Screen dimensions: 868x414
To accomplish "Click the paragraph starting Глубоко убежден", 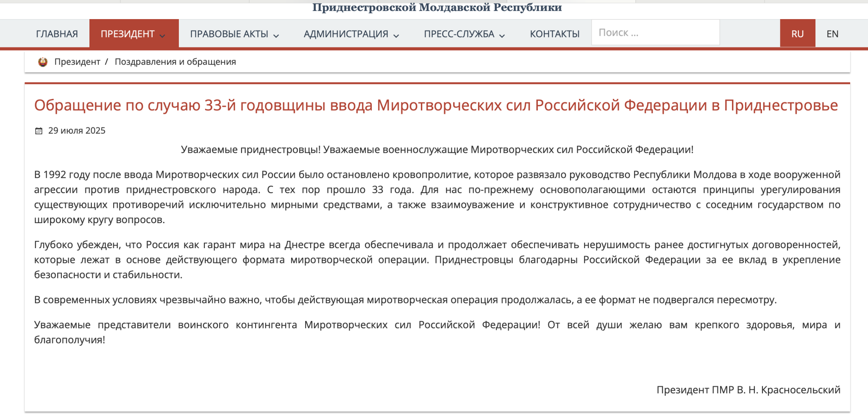I will click(x=437, y=260).
